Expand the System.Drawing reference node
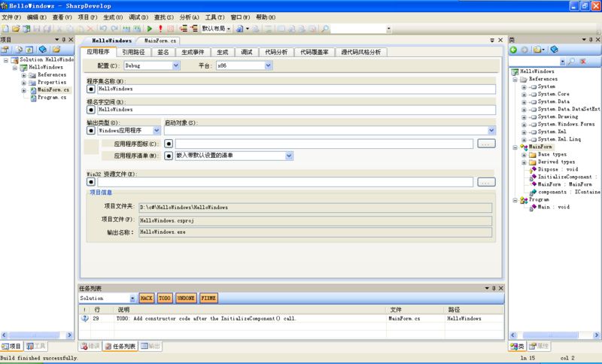The height and width of the screenshot is (364, 602). point(524,117)
